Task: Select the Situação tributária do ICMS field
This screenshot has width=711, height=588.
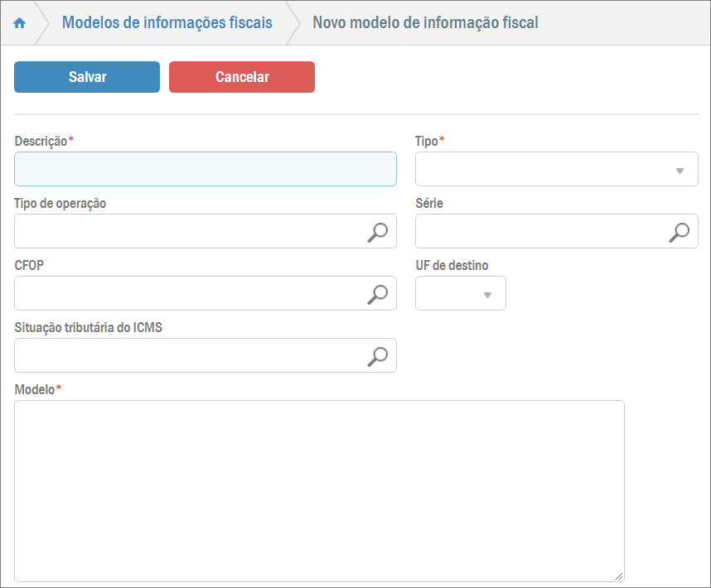Action: [188, 355]
